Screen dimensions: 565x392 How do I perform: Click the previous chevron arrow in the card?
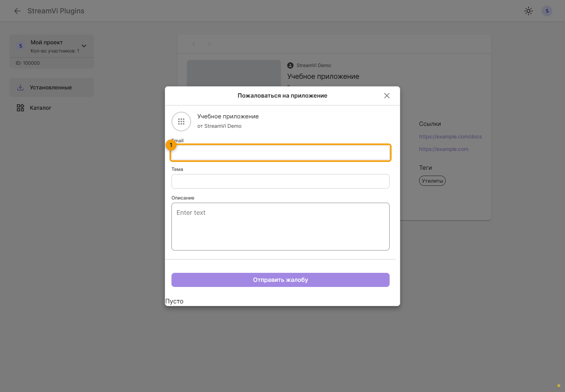tap(194, 44)
